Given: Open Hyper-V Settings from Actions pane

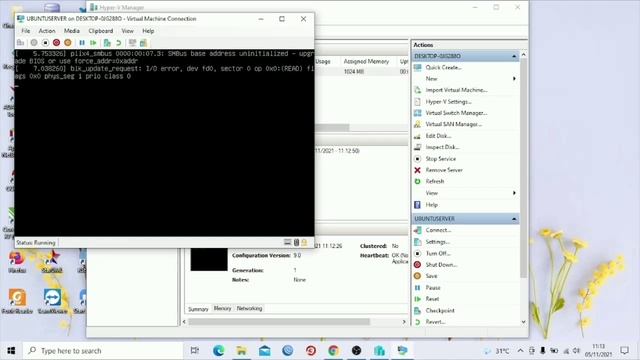Looking at the screenshot, I should pyautogui.click(x=448, y=102).
